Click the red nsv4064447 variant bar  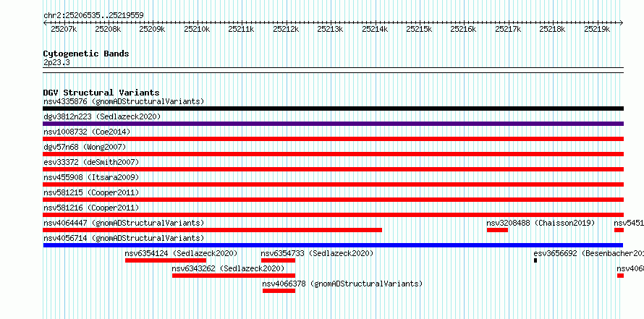212,230
